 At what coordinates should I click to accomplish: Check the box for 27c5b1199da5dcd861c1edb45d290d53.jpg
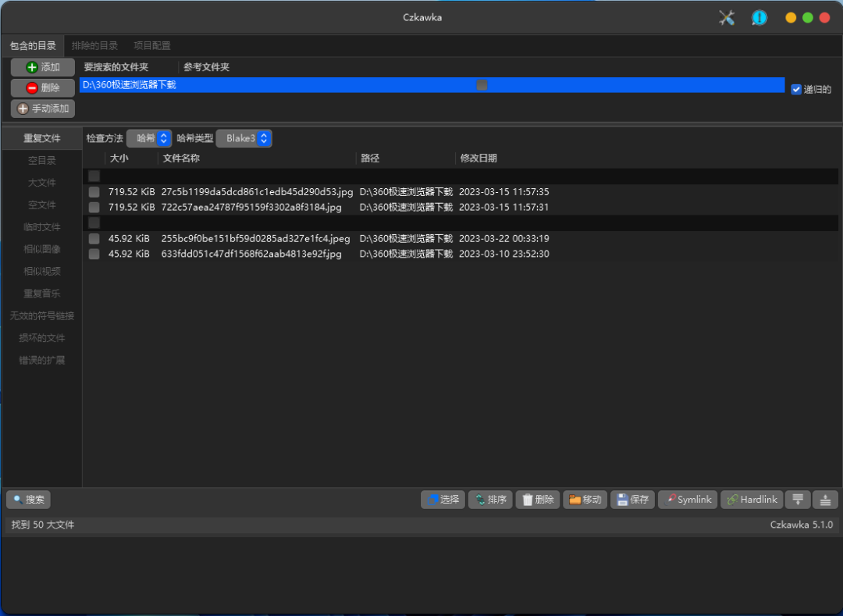click(94, 191)
